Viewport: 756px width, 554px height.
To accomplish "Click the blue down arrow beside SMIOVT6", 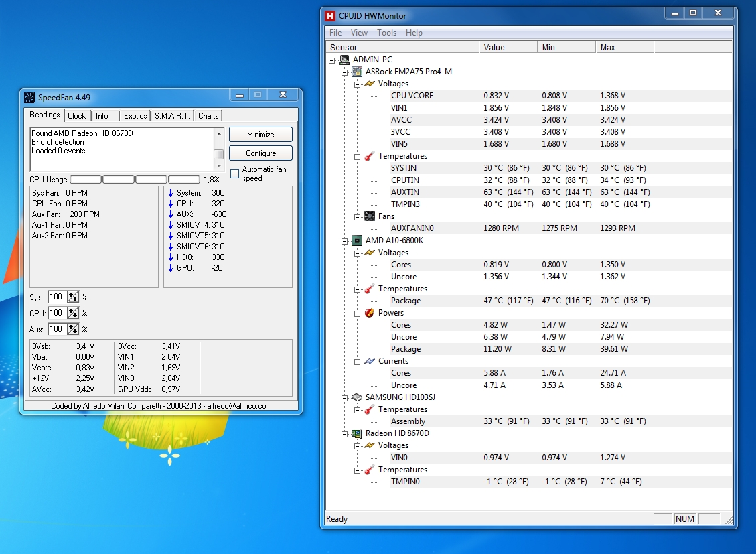I will [x=171, y=247].
